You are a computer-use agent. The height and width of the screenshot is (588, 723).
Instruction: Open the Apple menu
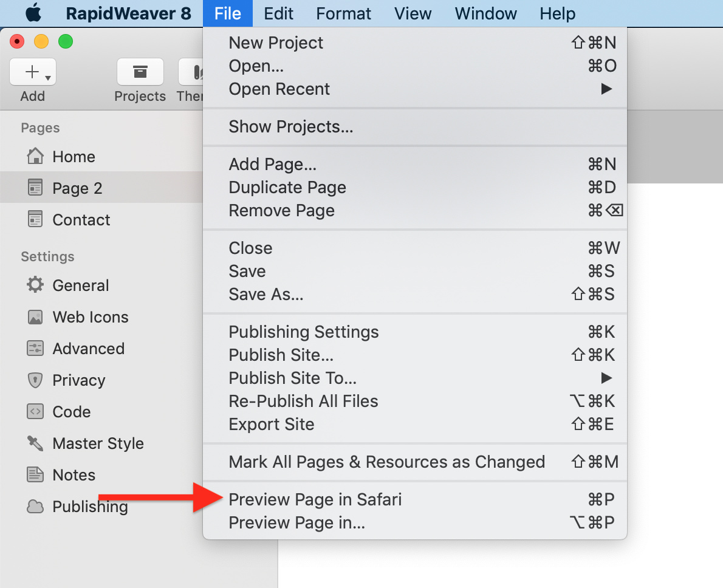click(33, 13)
